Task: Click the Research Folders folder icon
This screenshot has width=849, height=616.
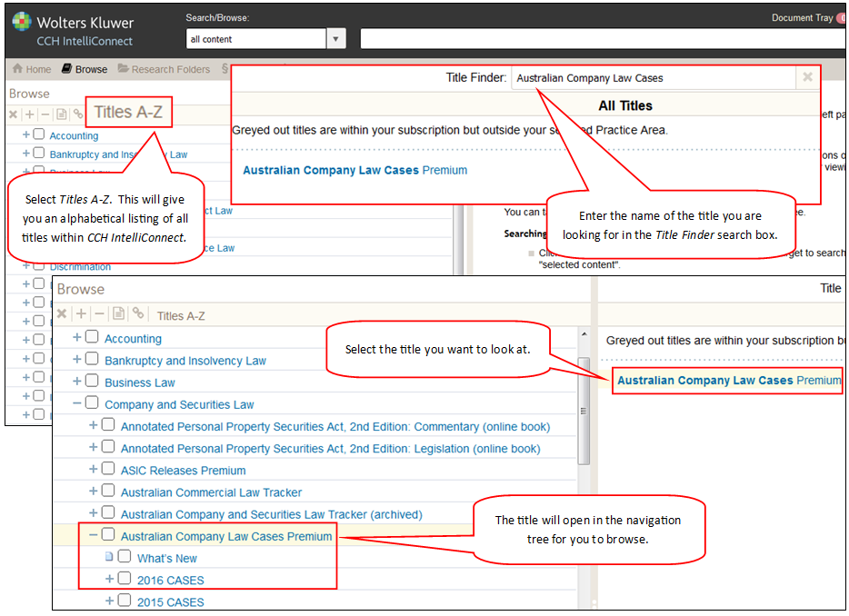Action: pyautogui.click(x=124, y=69)
